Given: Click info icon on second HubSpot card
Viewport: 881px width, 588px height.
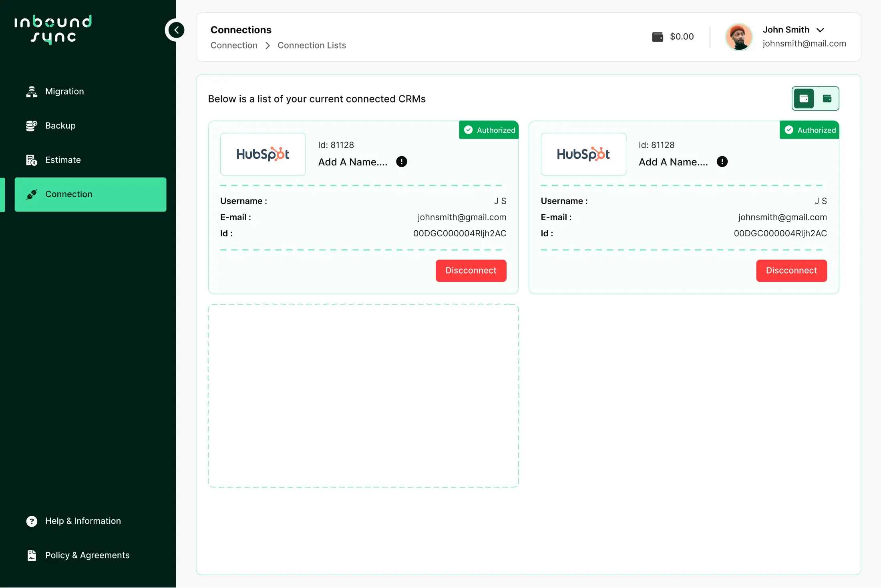Looking at the screenshot, I should tap(722, 162).
